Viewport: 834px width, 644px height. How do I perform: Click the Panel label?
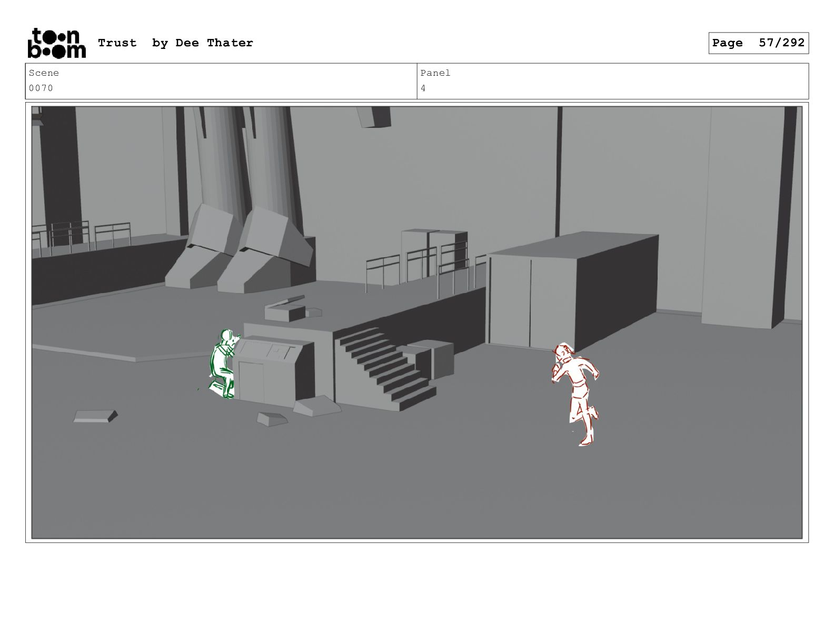pos(435,73)
